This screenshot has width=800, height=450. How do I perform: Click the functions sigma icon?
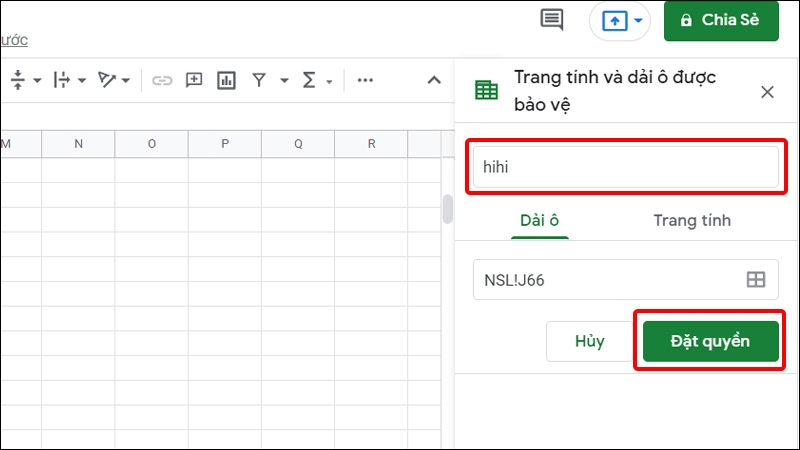[x=309, y=80]
